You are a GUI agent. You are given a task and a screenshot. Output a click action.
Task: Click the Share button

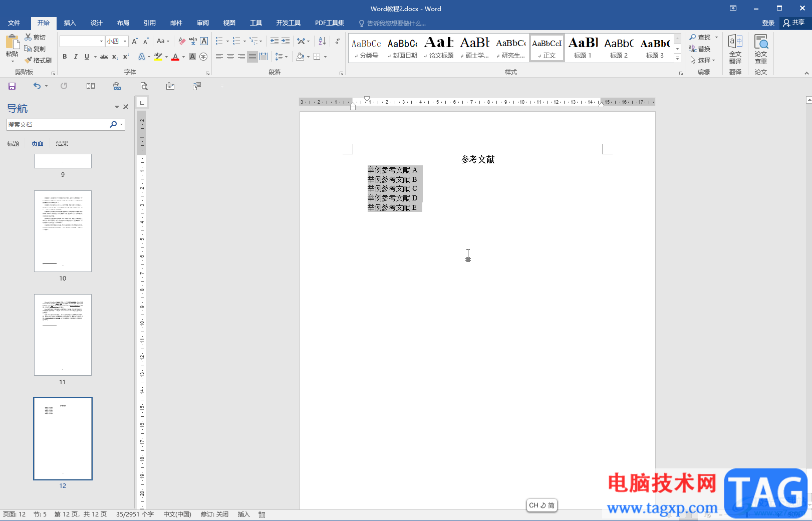tap(794, 23)
